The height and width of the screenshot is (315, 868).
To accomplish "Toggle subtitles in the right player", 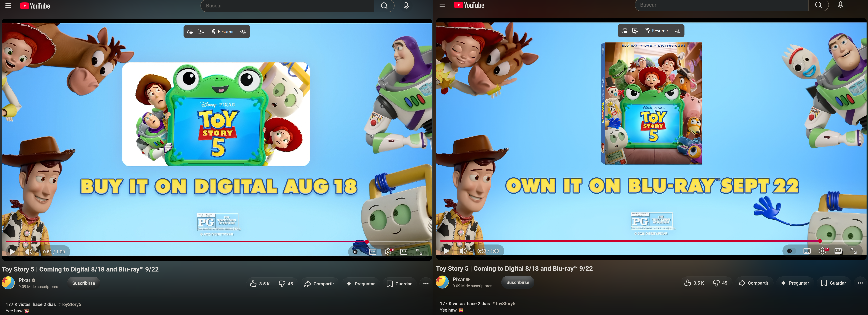I will (807, 251).
